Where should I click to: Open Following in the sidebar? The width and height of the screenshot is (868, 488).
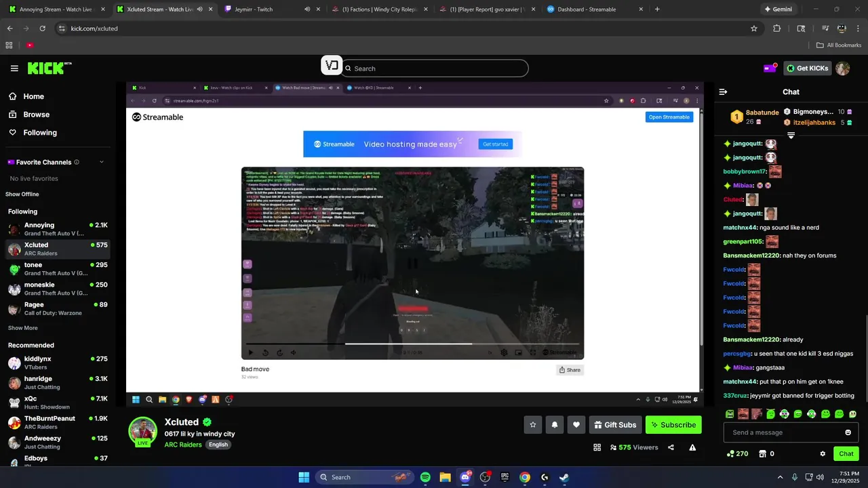click(40, 133)
